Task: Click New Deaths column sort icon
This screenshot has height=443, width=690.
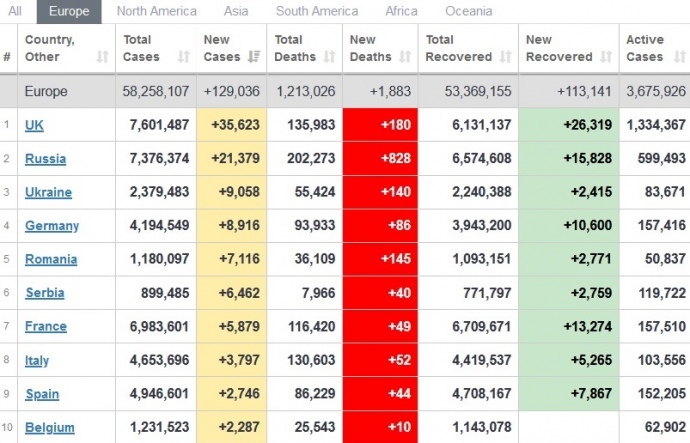Action: coord(406,57)
